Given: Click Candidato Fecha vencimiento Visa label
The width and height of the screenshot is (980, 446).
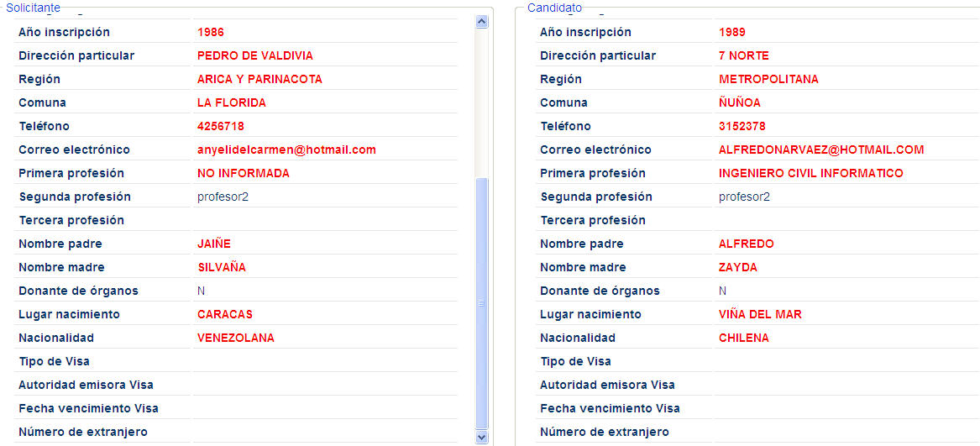Looking at the screenshot, I should [610, 408].
